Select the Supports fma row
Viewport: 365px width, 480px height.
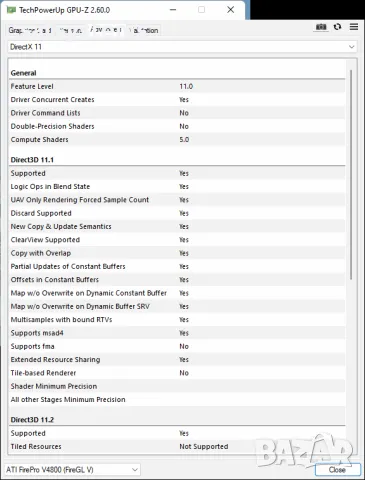click(177, 346)
